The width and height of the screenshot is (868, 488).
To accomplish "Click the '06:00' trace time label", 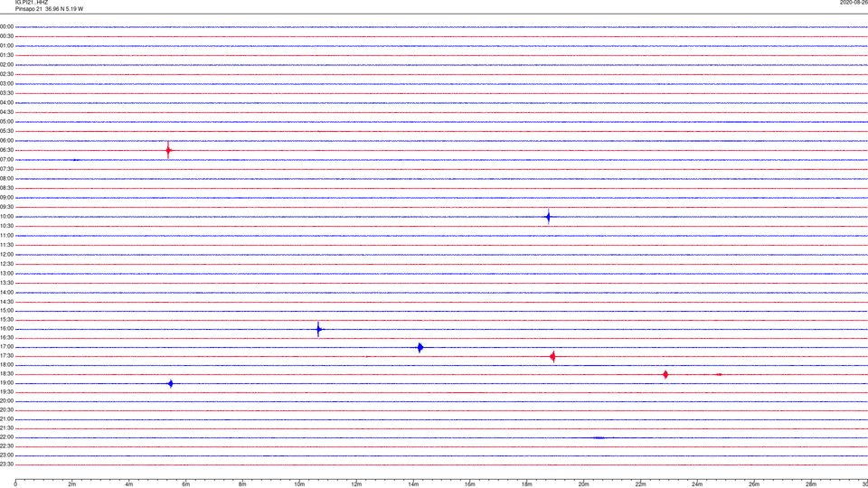I will tap(6, 141).
